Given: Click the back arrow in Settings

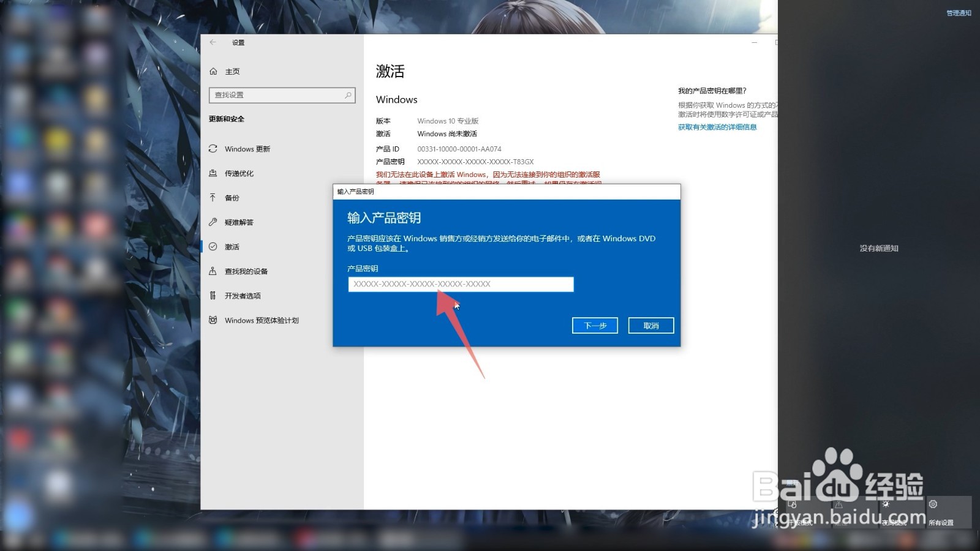Looking at the screenshot, I should [213, 42].
